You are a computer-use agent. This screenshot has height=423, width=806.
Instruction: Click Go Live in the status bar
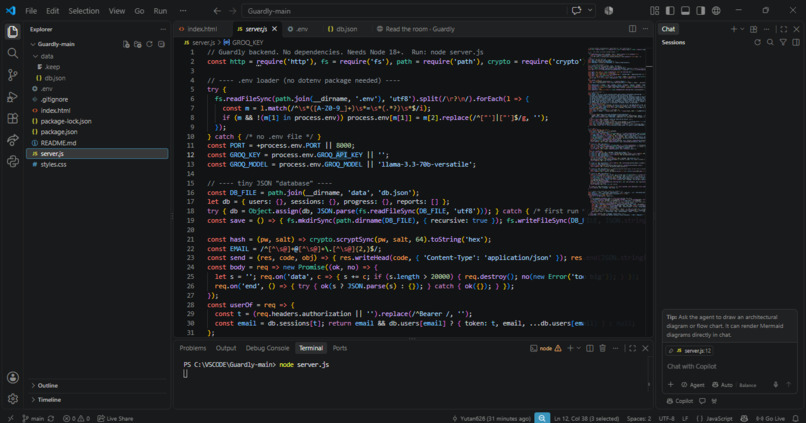[771, 418]
